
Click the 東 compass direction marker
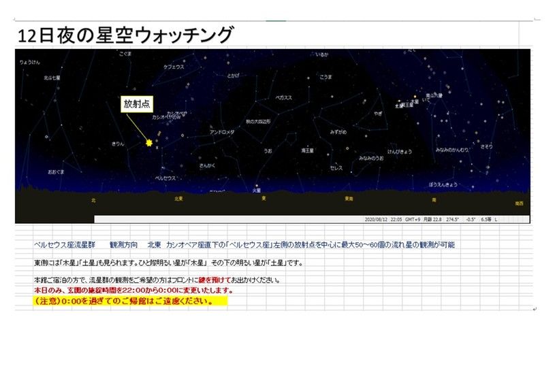[x=264, y=199]
